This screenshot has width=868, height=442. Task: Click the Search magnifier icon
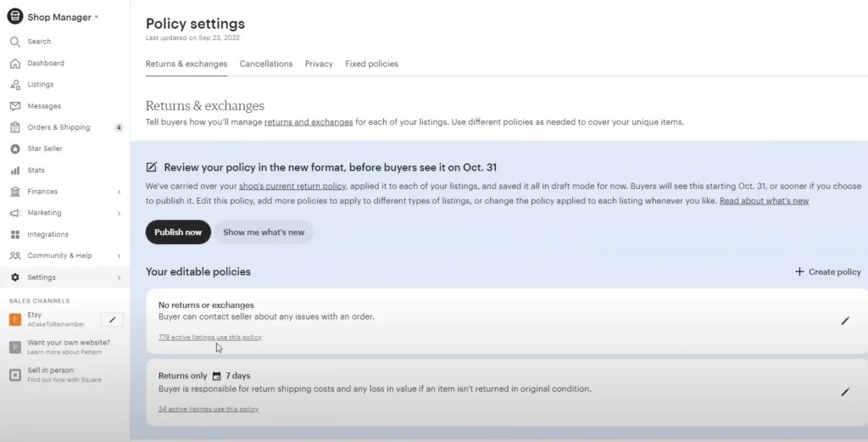pos(15,42)
